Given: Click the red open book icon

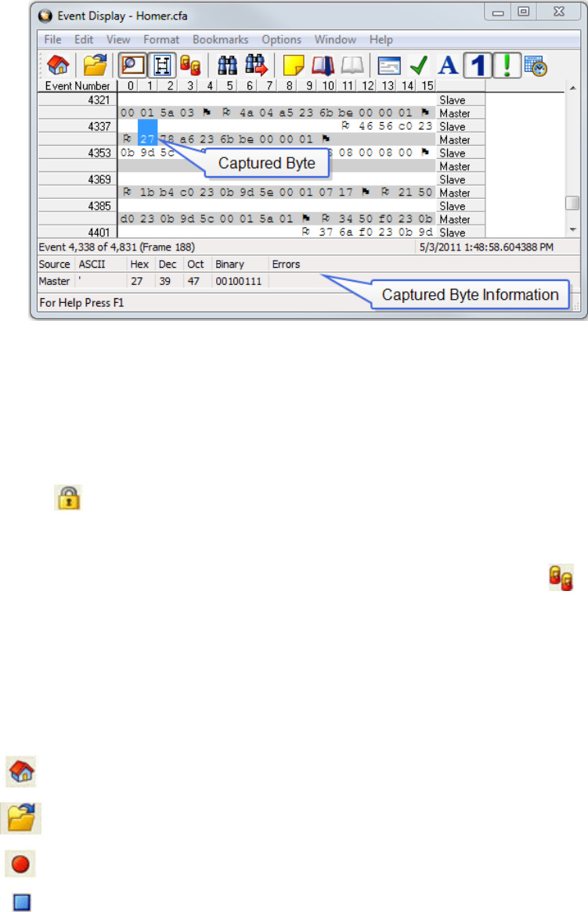Looking at the screenshot, I should pos(323,64).
